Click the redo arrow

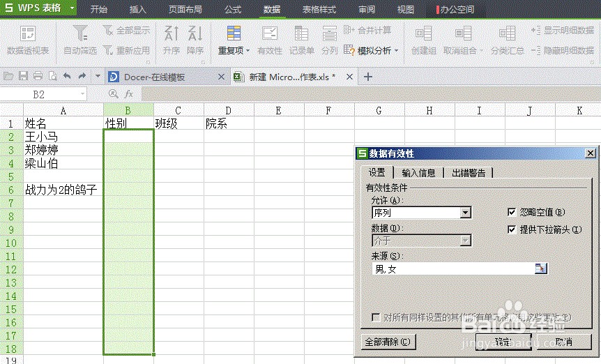pos(82,76)
